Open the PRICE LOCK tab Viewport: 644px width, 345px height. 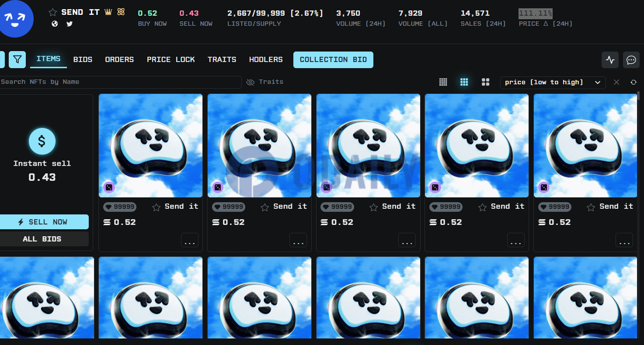coord(171,59)
